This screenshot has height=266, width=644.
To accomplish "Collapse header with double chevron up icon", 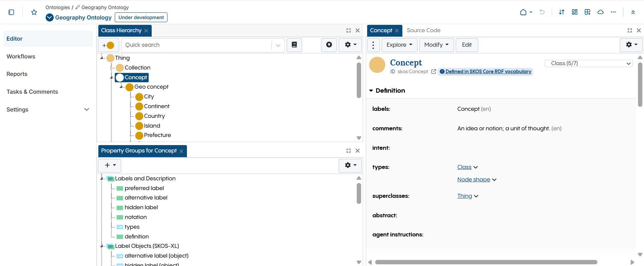I will coord(633,12).
